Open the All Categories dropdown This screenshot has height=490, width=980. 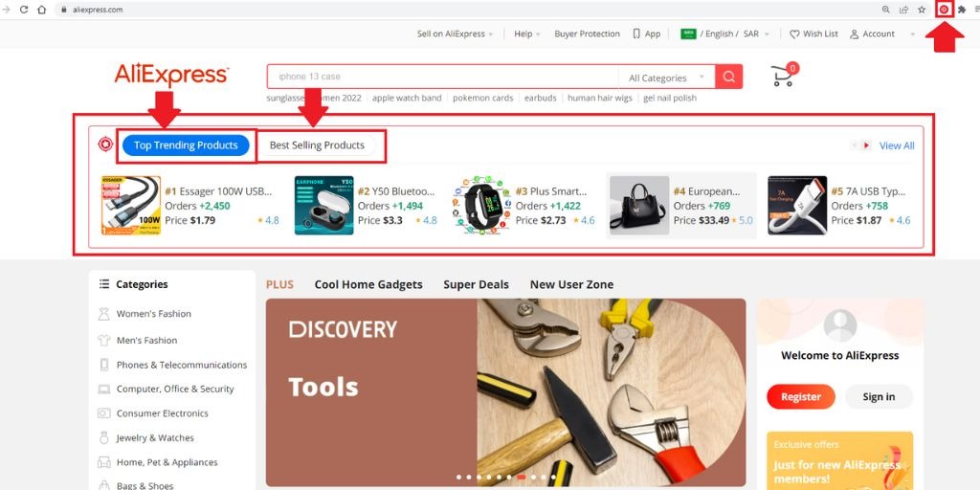click(666, 78)
